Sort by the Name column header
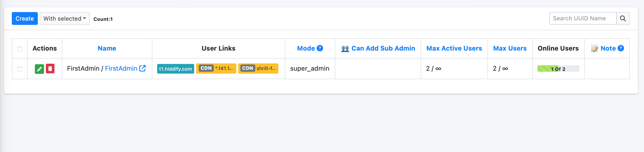Image resolution: width=644 pixels, height=152 pixels. [x=107, y=48]
